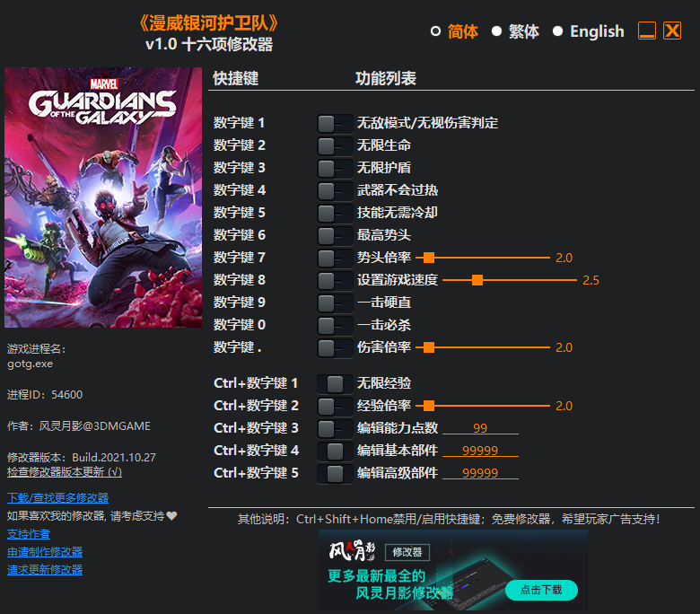Open 申请制作修改器 link
Viewport: 700px width, 614px height.
point(45,552)
